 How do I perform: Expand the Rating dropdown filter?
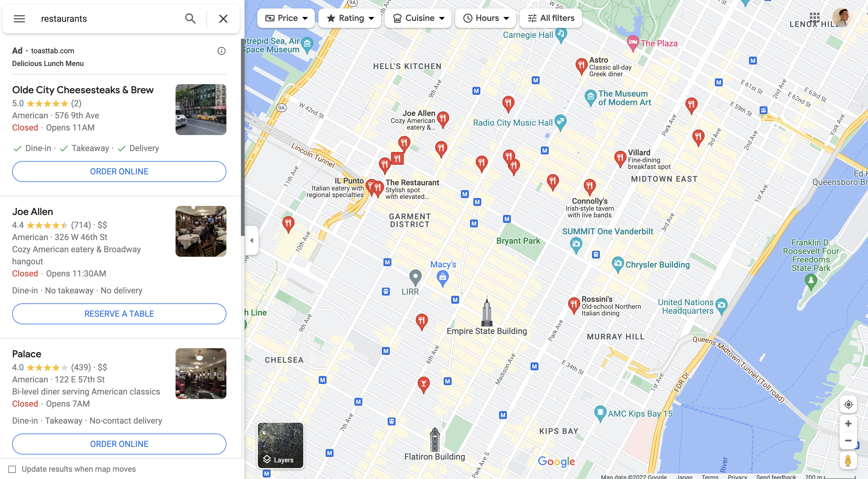coord(350,18)
